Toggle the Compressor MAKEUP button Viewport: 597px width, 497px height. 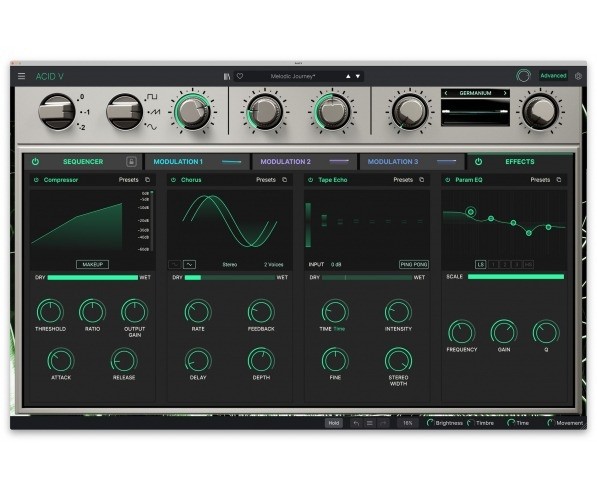93,264
